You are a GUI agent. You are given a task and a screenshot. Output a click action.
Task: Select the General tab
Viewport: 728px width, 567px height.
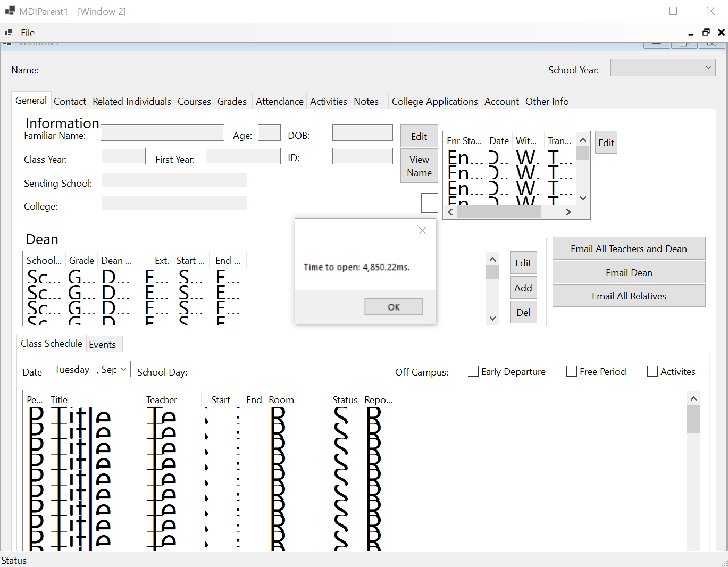pyautogui.click(x=31, y=101)
